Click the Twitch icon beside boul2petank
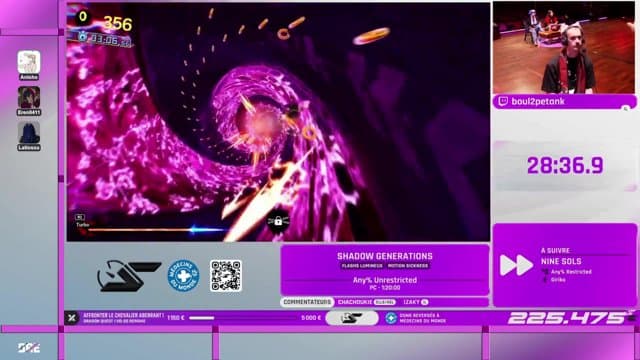Viewport: 640px width, 360px height. point(503,101)
